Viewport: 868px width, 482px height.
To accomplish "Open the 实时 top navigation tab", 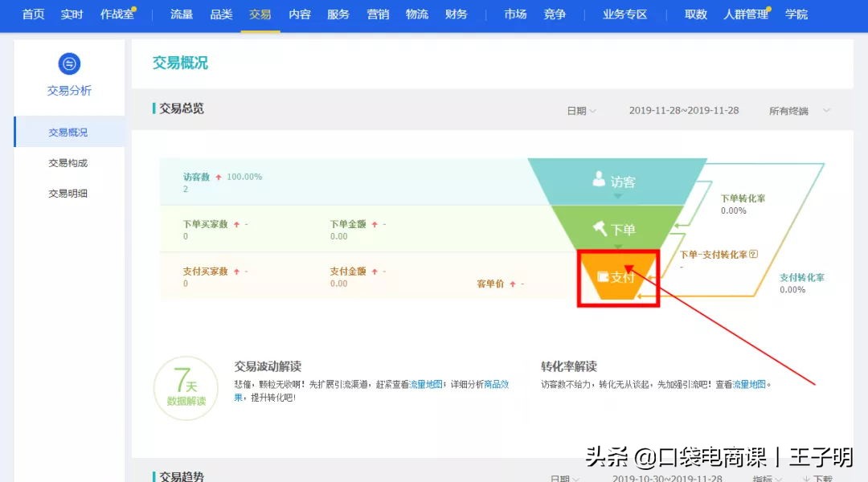I will click(72, 14).
